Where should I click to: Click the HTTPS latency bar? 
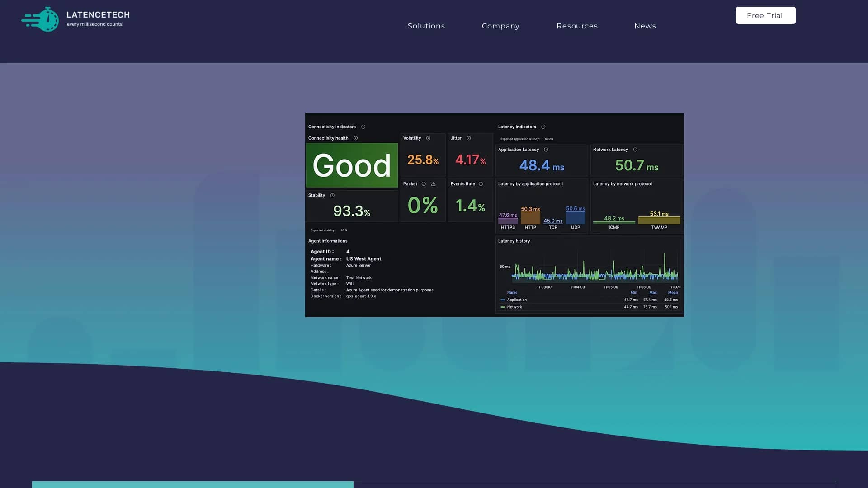click(x=508, y=221)
